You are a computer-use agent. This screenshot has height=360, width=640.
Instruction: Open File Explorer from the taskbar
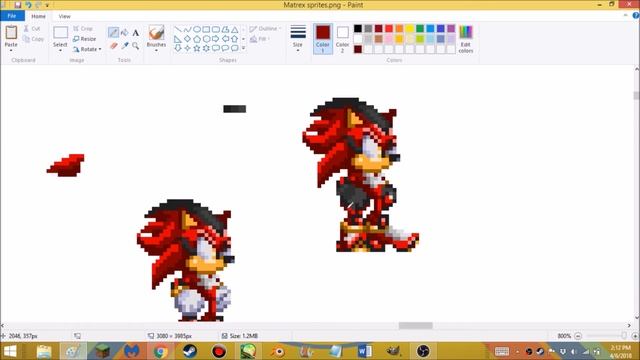[x=44, y=351]
